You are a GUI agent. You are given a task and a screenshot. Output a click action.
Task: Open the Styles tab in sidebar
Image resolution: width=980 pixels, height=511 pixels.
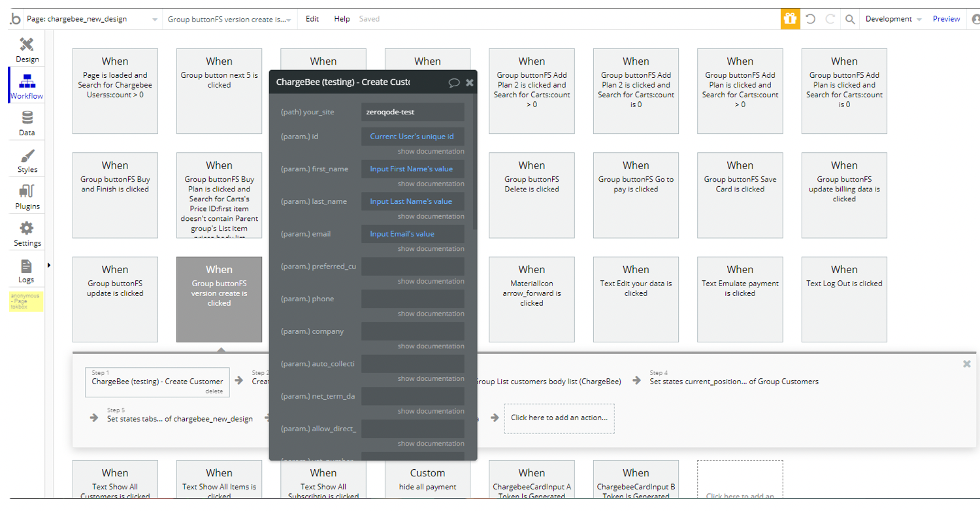27,161
